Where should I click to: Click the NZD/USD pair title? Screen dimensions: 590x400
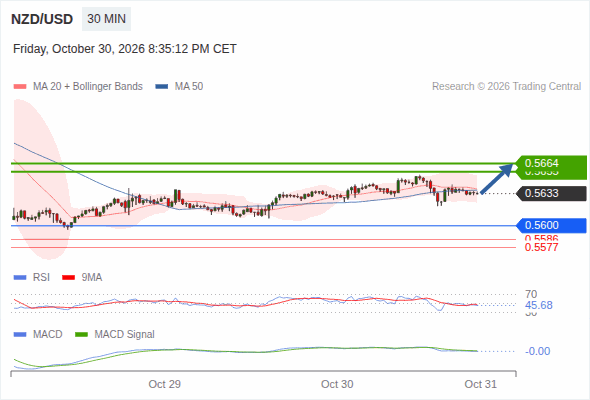[x=42, y=19]
